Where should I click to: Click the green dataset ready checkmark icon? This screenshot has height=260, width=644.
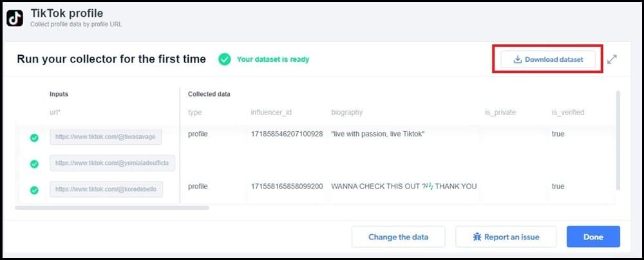tap(224, 59)
